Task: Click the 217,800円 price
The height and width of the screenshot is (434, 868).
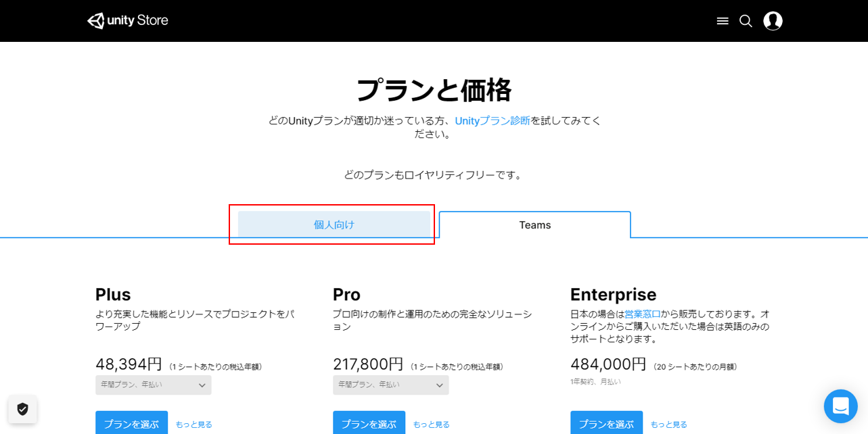Action: [368, 364]
